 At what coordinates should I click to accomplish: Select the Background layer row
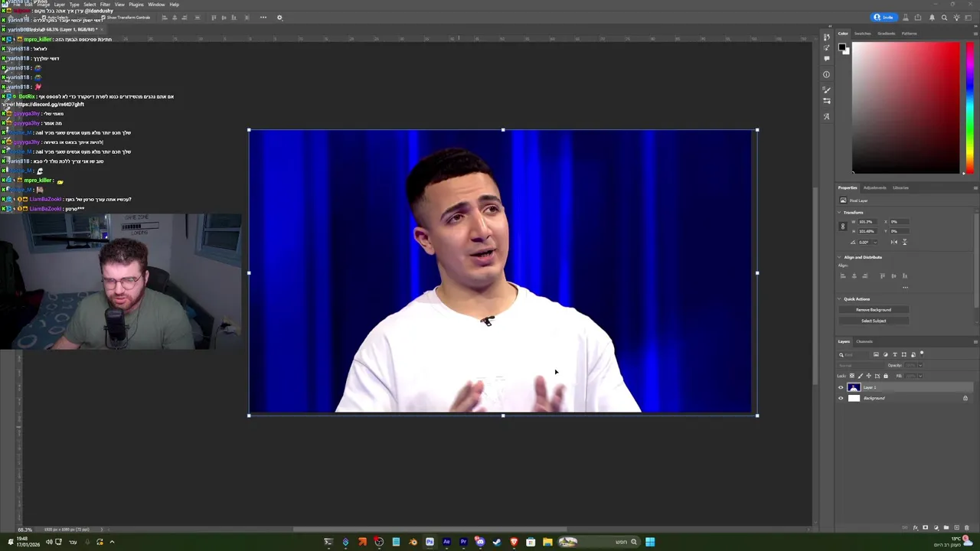(905, 398)
